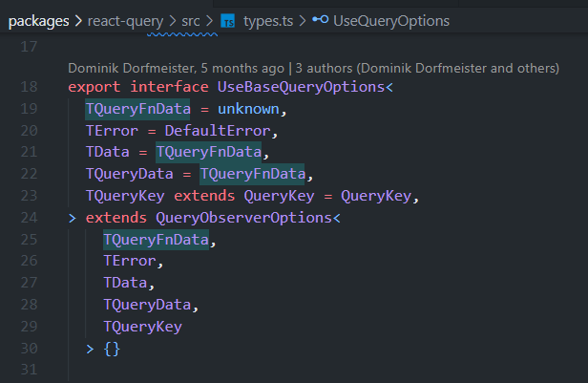
Task: Click TData on line 21
Action: [107, 152]
